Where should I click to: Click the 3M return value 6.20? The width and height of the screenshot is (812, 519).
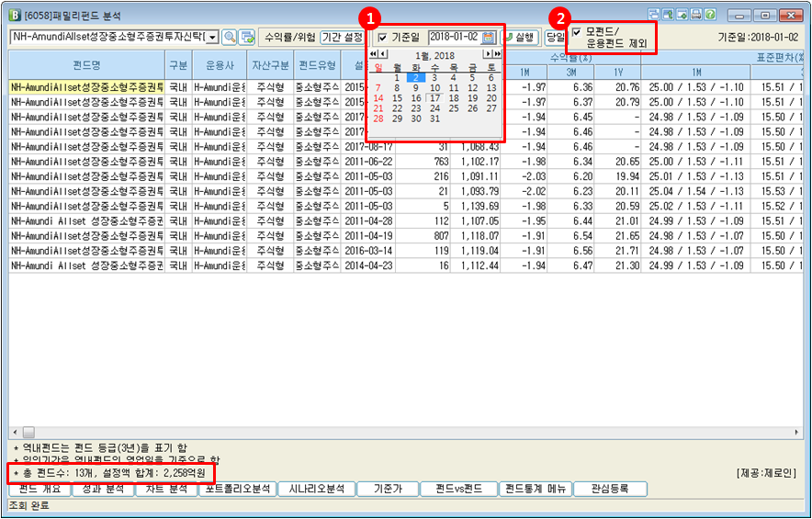coord(583,176)
